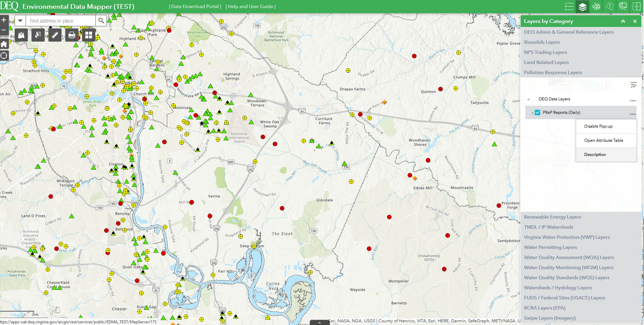The image size is (644, 325).
Task: Open the Legend panel from the top toolbar
Action: (568, 6)
